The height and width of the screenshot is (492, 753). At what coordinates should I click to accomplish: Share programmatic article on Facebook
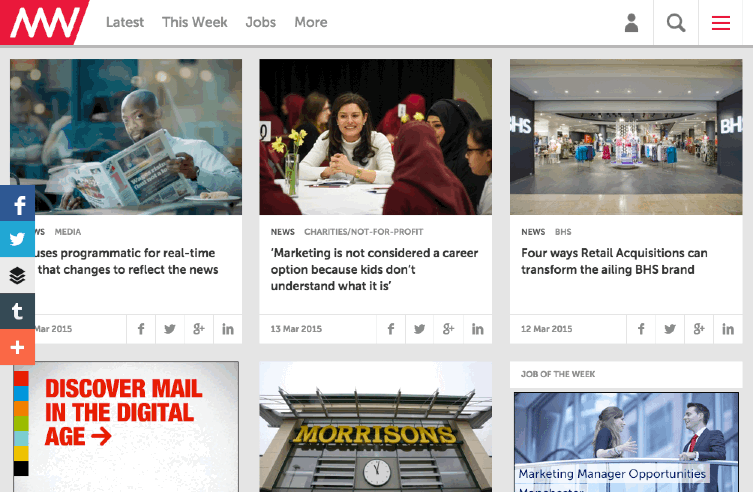point(141,329)
